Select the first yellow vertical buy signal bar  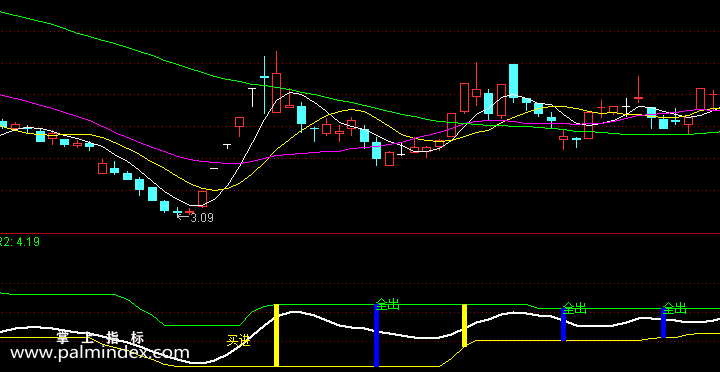tap(276, 335)
